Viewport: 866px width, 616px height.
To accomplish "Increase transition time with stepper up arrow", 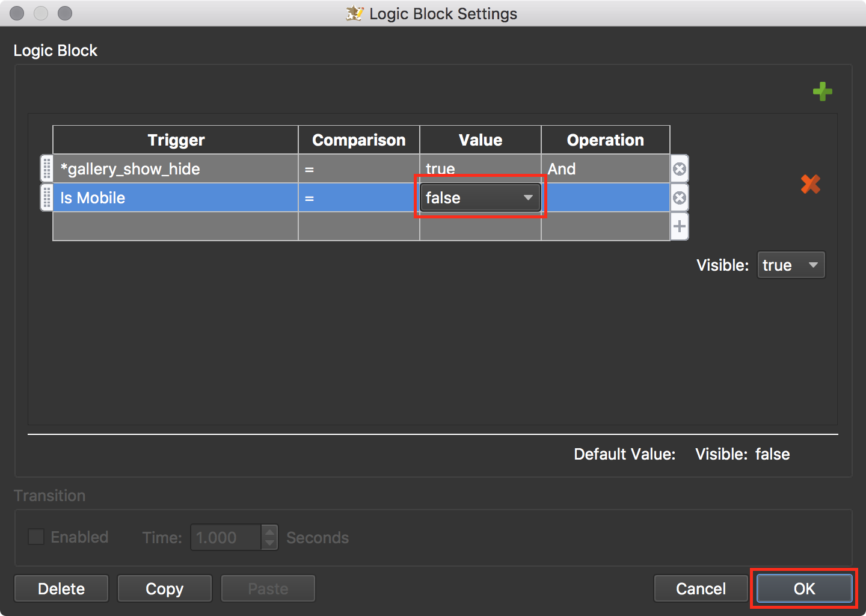I will pyautogui.click(x=270, y=531).
